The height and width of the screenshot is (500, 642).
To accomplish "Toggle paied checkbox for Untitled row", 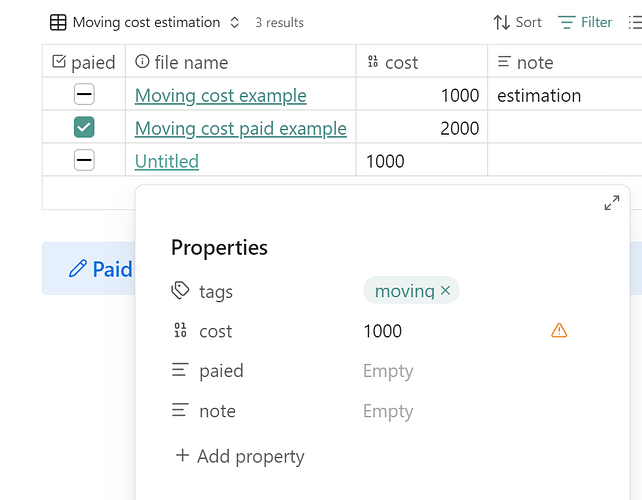I will 84,161.
